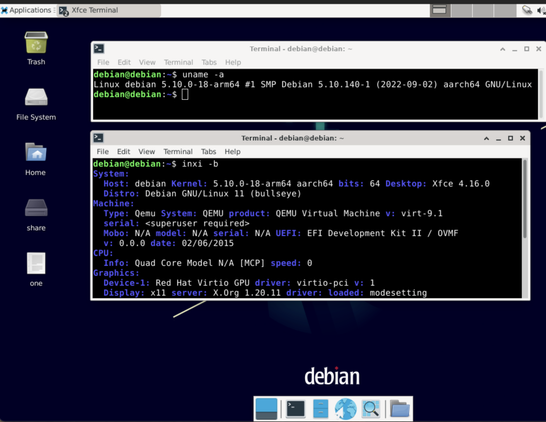Roll up the back uname terminal window
This screenshot has width=546, height=422.
pos(502,49)
